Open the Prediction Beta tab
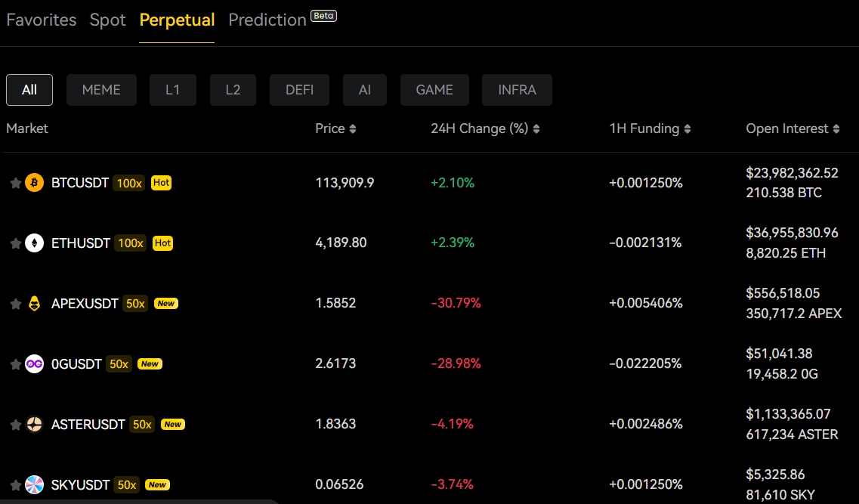Screen dimensions: 859x504 point(267,20)
